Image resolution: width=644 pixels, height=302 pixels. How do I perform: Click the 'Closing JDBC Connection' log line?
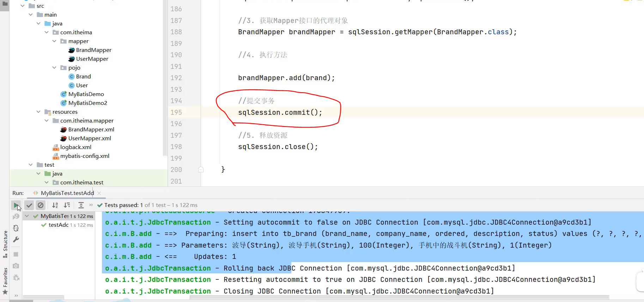click(299, 291)
